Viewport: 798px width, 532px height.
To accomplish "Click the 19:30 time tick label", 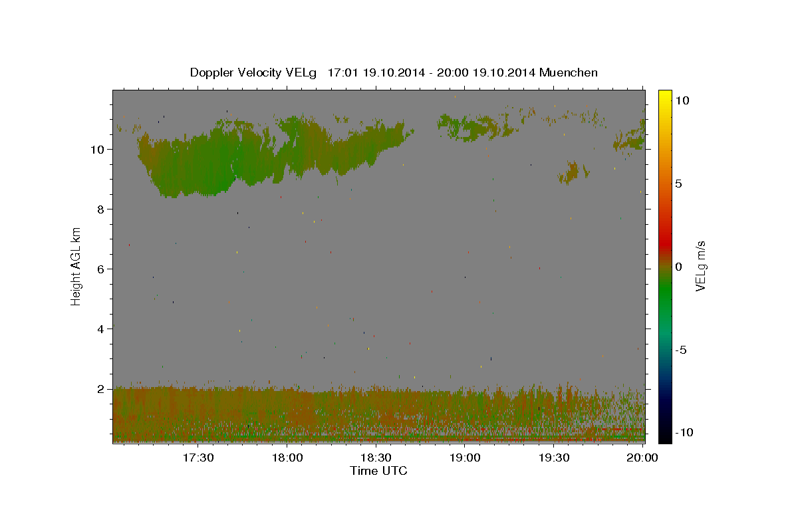I will [x=554, y=458].
